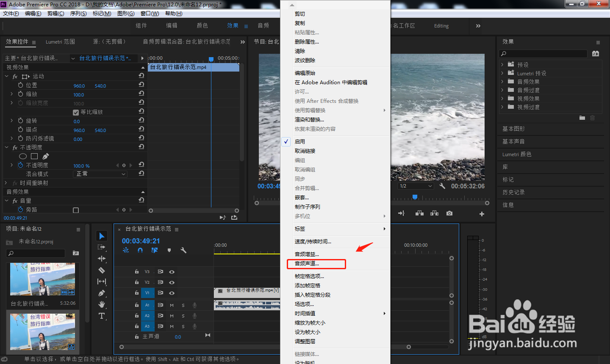
Task: Open the Lumetri 颜色 panel
Action: click(x=517, y=154)
